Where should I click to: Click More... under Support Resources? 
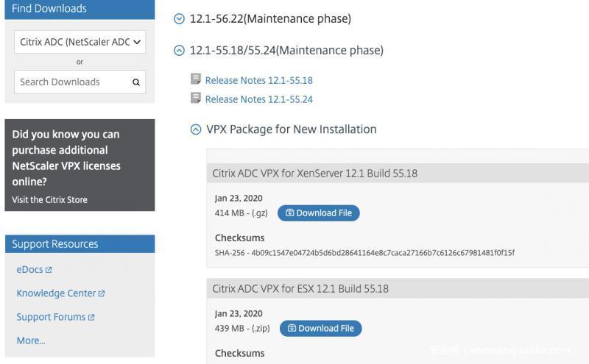31,340
